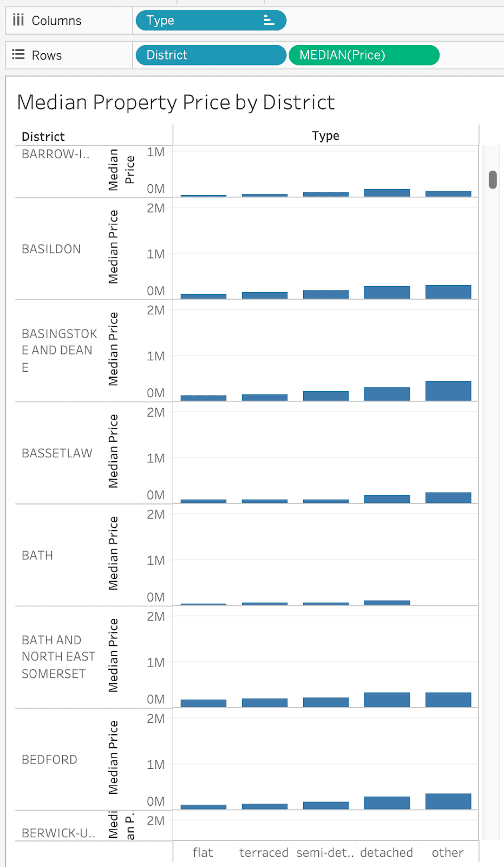Click the Type header above the chart
The height and width of the screenshot is (867, 504).
325,136
